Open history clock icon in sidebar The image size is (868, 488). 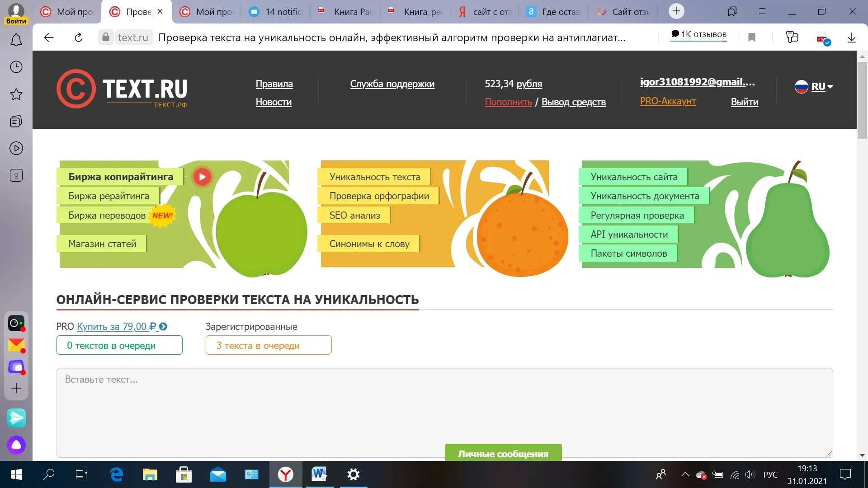(x=16, y=67)
